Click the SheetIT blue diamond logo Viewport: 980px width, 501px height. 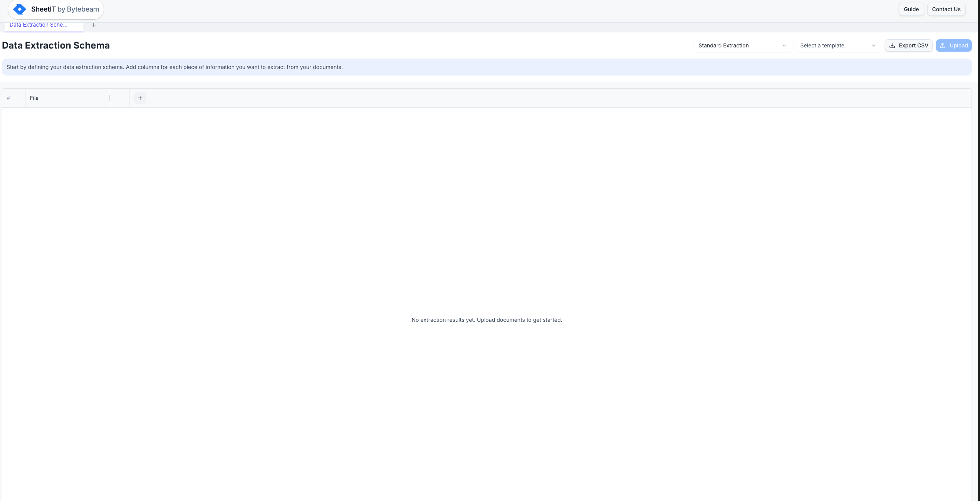(x=19, y=9)
